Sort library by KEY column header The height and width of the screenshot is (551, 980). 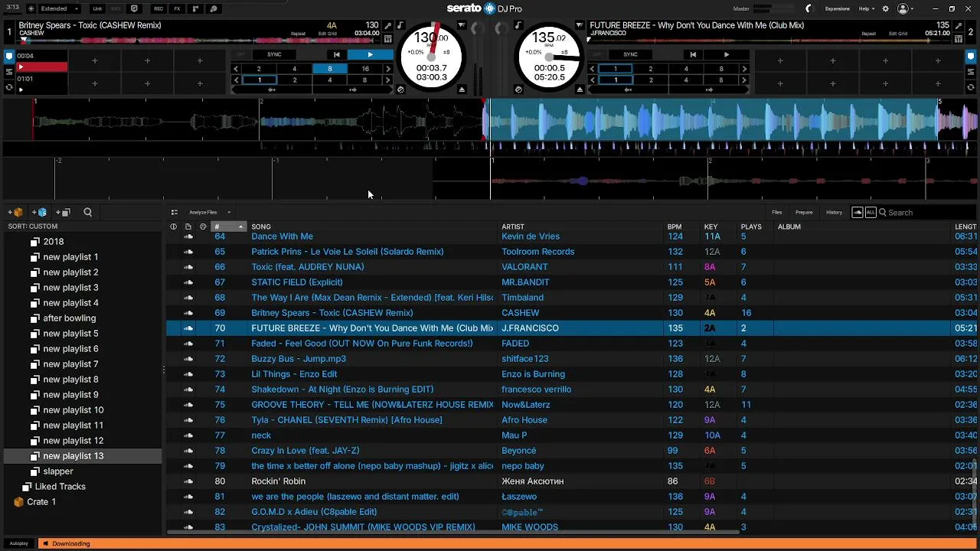pos(710,227)
